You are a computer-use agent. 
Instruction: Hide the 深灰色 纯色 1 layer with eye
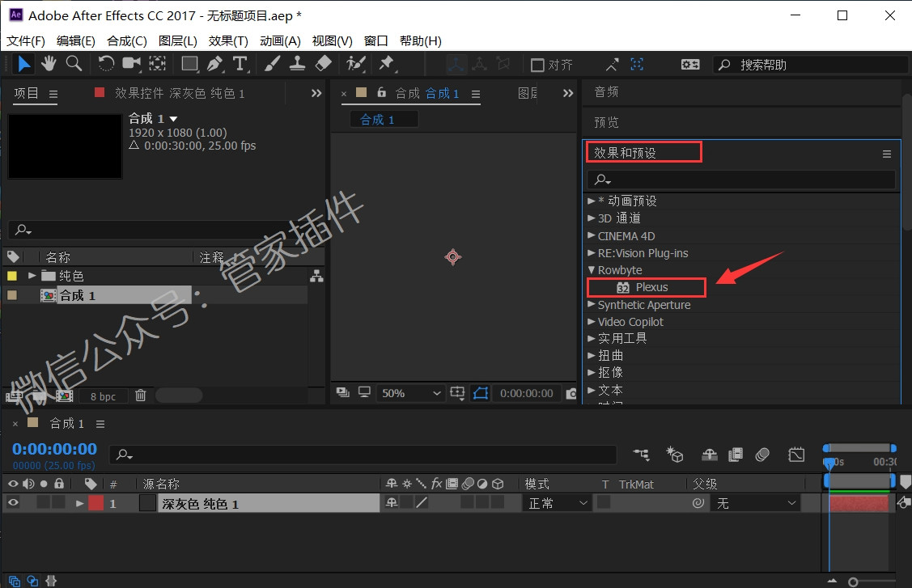click(13, 503)
